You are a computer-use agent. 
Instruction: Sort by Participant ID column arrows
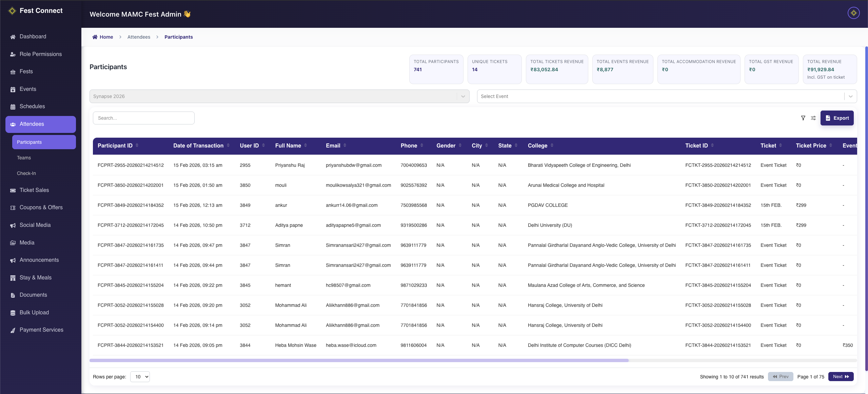(x=137, y=145)
